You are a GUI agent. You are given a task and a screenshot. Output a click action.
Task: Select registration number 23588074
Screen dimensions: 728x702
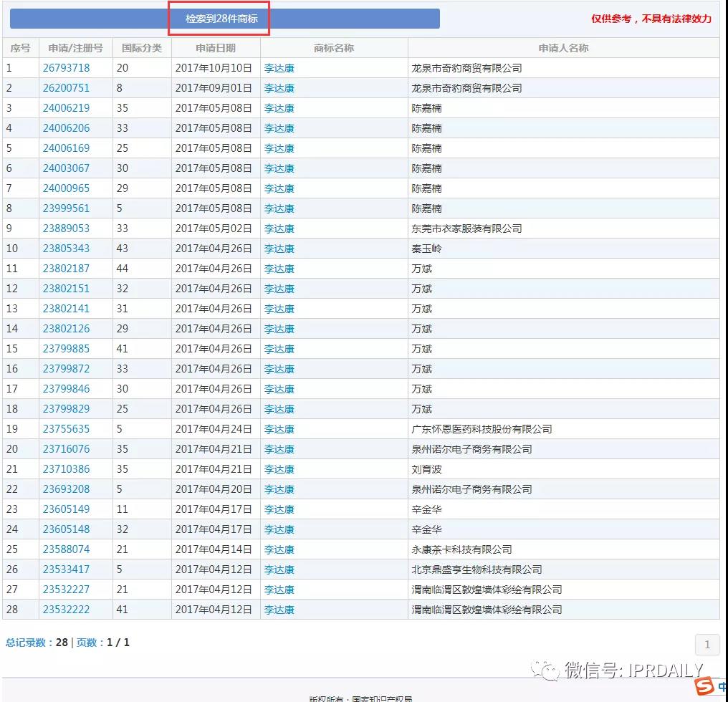pos(66,549)
